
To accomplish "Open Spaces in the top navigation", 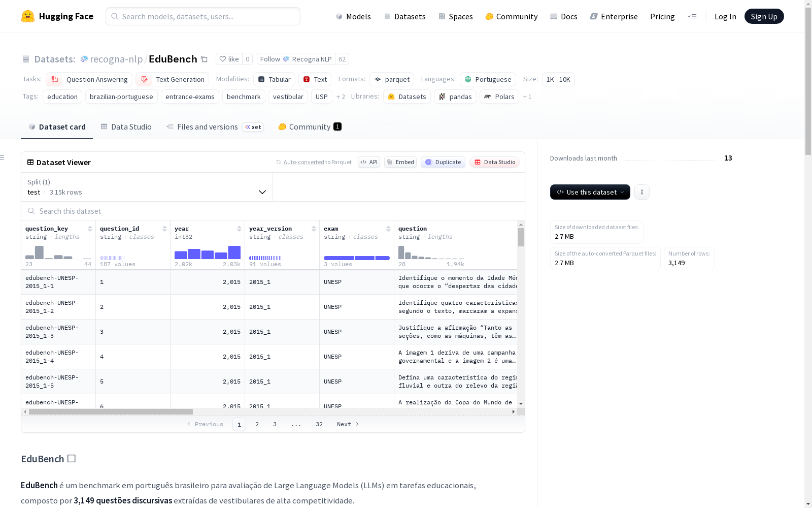I will (456, 16).
